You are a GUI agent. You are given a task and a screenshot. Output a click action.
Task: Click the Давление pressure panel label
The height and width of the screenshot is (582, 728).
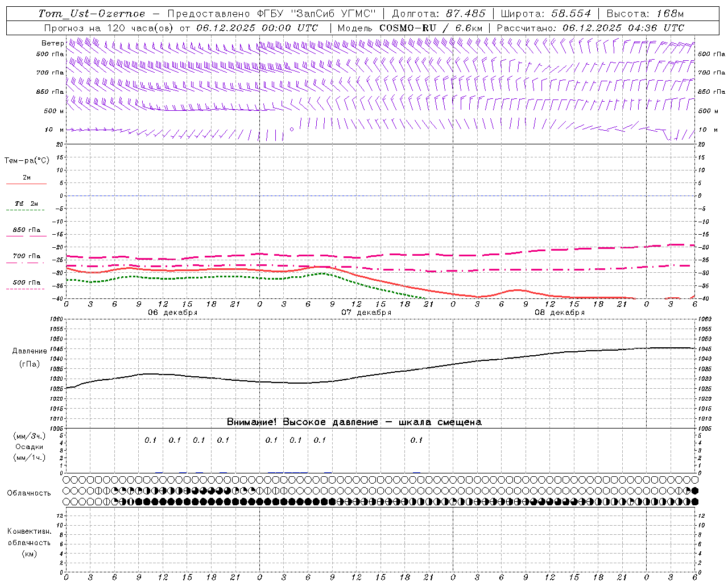point(30,351)
